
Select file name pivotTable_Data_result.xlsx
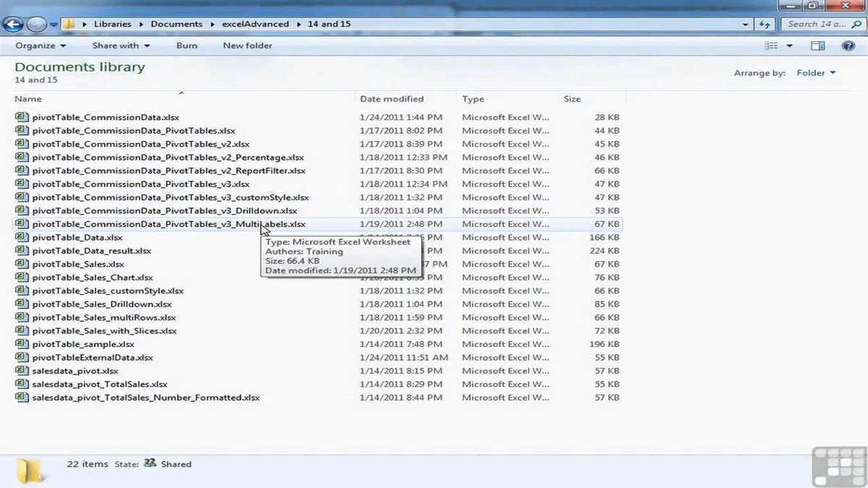92,251
